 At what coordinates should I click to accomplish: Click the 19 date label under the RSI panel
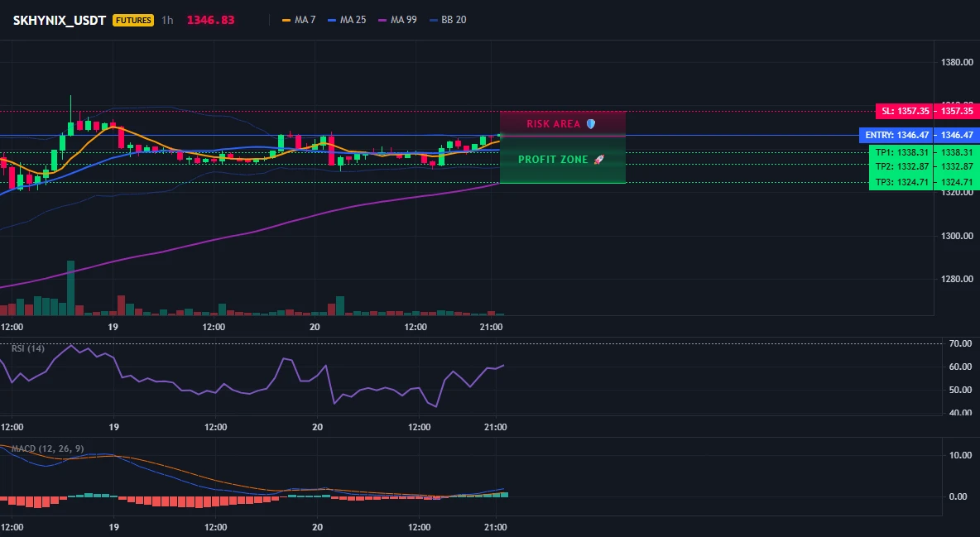pos(113,427)
